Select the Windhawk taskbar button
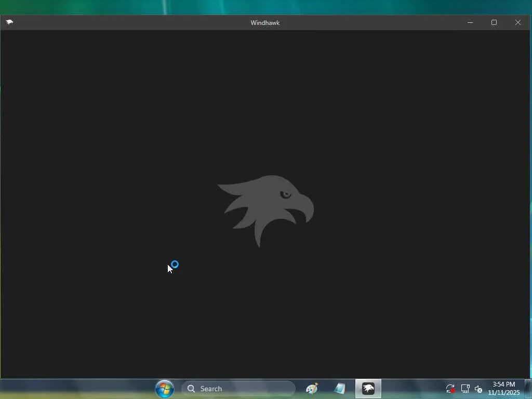This screenshot has width=532, height=399. tap(368, 389)
